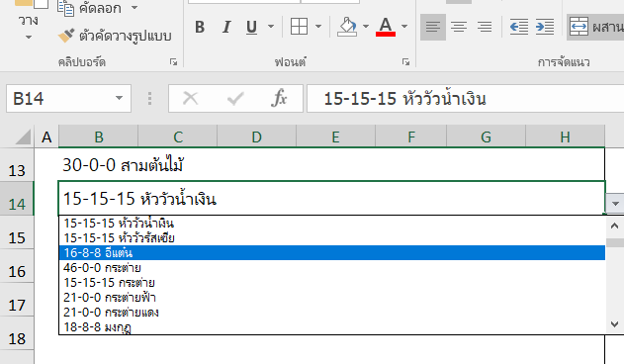Click Format Painter ตัวคัดวางรูปแบบ
Viewport: 624px width, 364px height.
[115, 36]
